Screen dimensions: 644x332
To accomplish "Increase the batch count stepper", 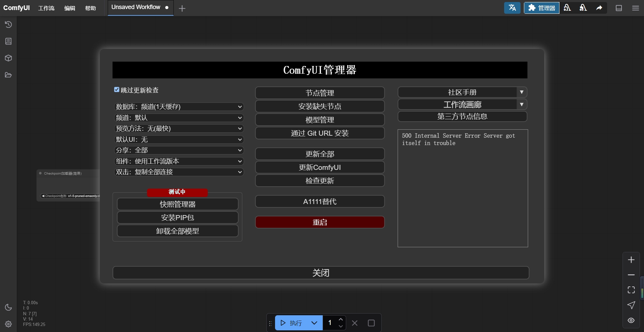I will (341, 319).
